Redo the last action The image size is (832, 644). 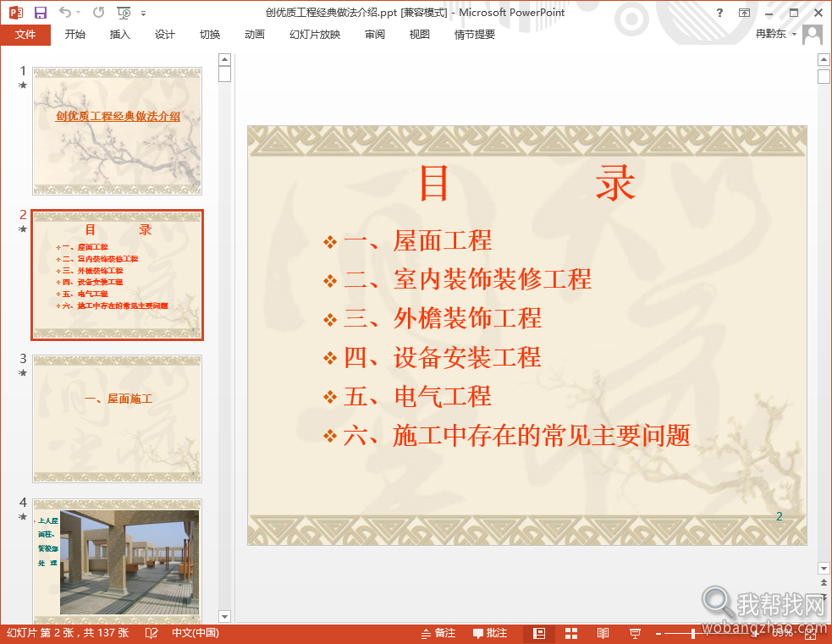point(99,12)
